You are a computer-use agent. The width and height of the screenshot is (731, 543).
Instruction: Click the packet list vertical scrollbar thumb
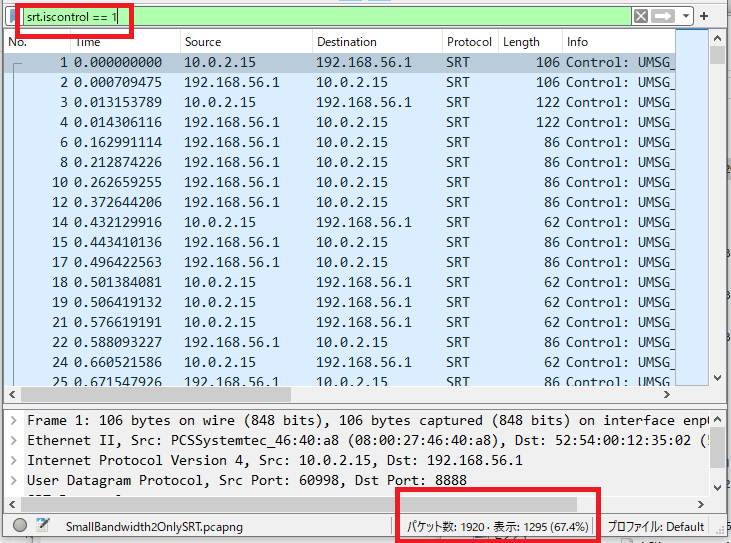click(x=717, y=55)
